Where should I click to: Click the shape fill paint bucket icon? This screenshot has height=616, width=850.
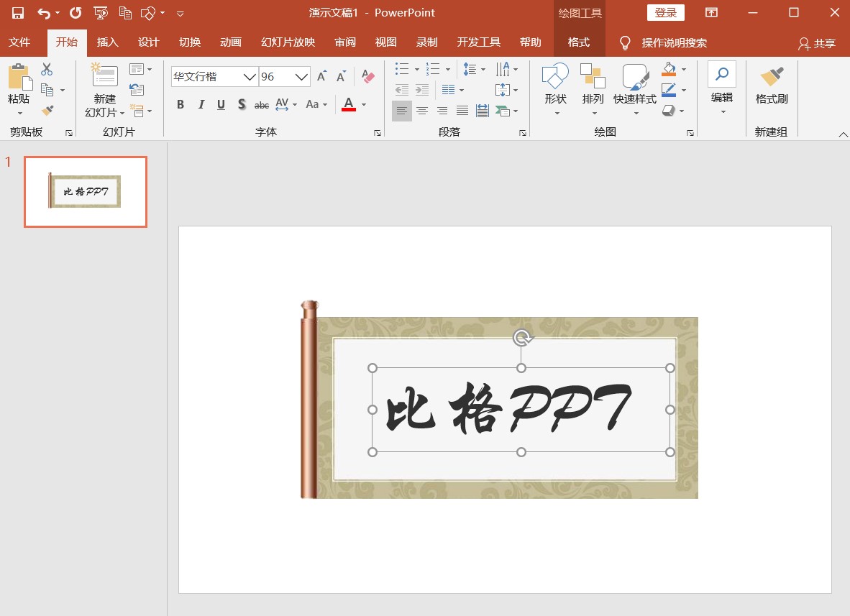point(669,70)
